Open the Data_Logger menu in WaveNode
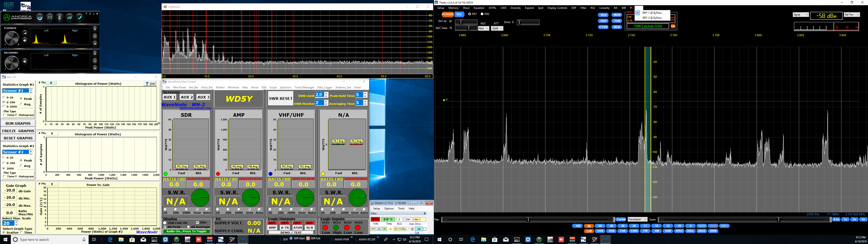Screen dimensions: 868x244 tap(325, 87)
